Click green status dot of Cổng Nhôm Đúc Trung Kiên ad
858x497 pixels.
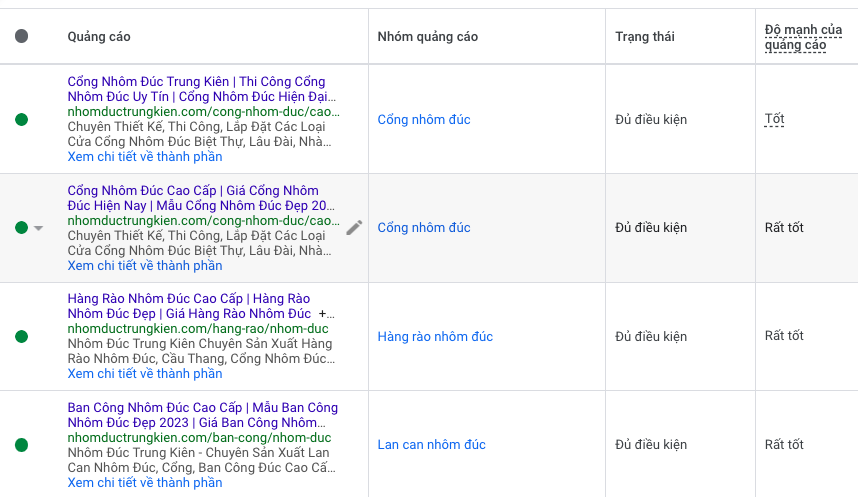point(22,120)
